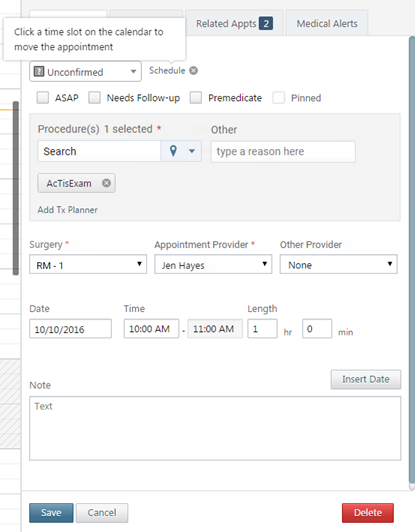Image resolution: width=415 pixels, height=532 pixels.
Task: Expand the Surgery RM - 1 dropdown
Action: tap(88, 265)
